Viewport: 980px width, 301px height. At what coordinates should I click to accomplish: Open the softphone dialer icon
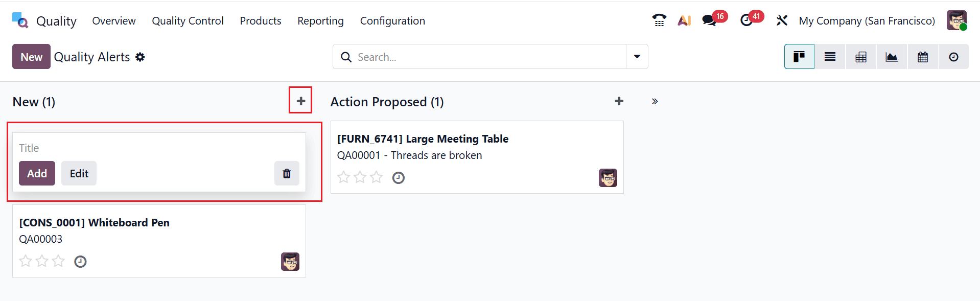coord(659,20)
